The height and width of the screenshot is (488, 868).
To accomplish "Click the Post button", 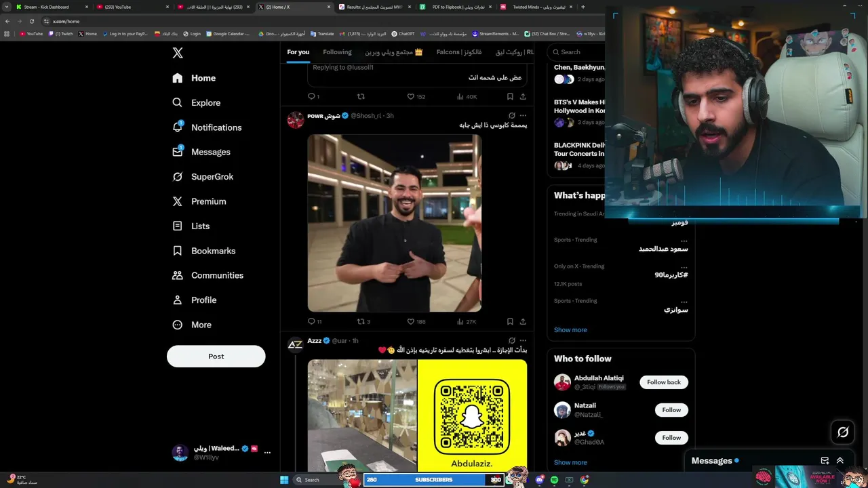I will 216,357.
